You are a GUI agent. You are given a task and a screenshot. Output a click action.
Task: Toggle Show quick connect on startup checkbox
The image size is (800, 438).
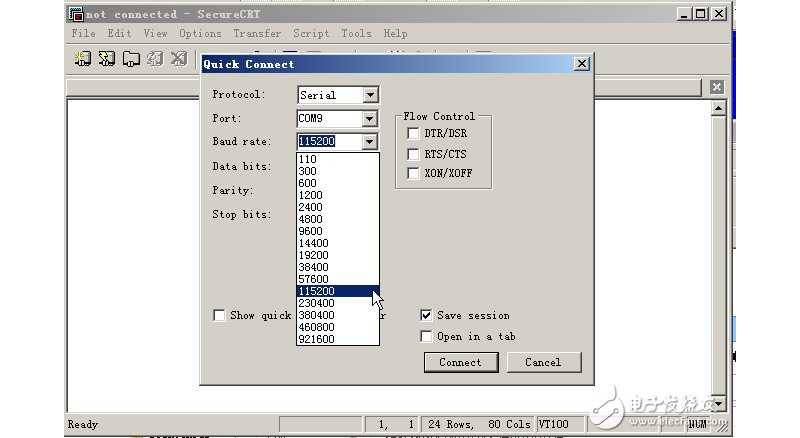click(219, 315)
